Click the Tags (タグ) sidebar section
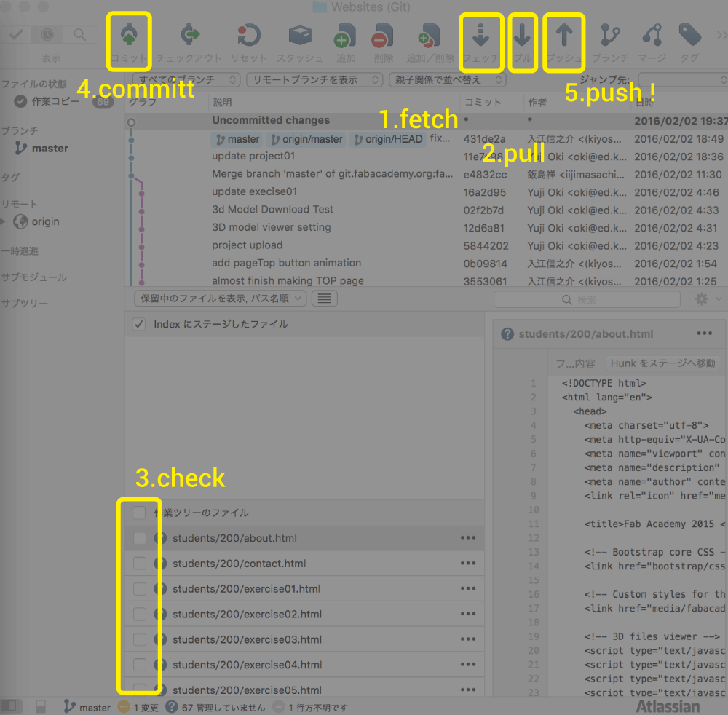 coord(11,178)
